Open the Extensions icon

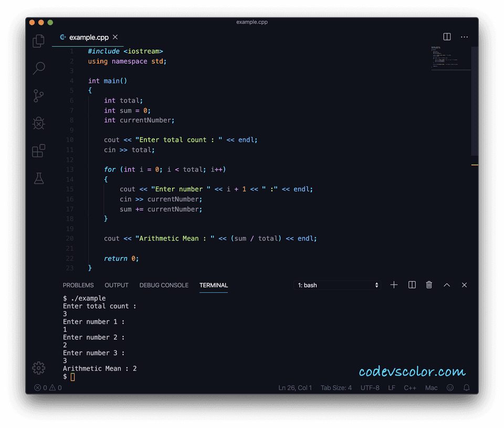tap(38, 151)
